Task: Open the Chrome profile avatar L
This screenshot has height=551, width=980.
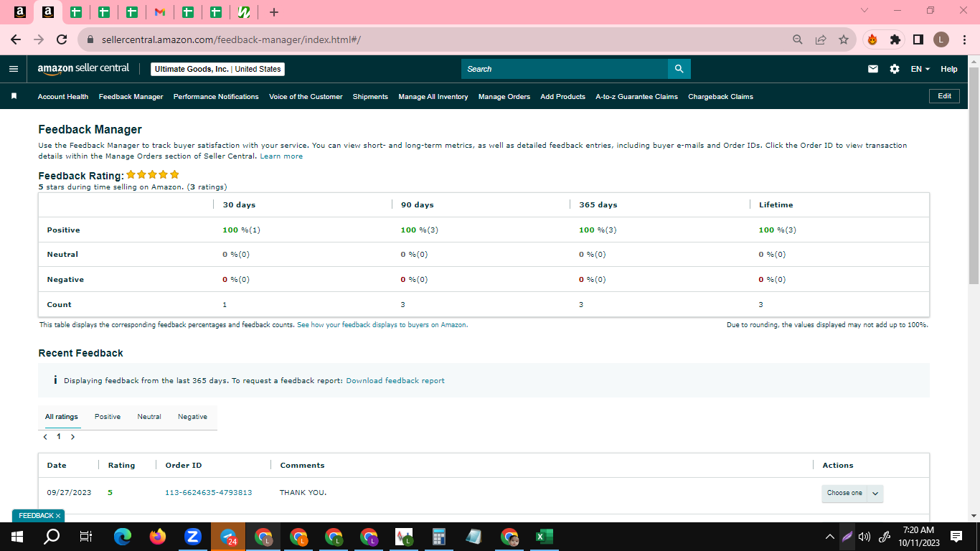Action: click(x=941, y=39)
